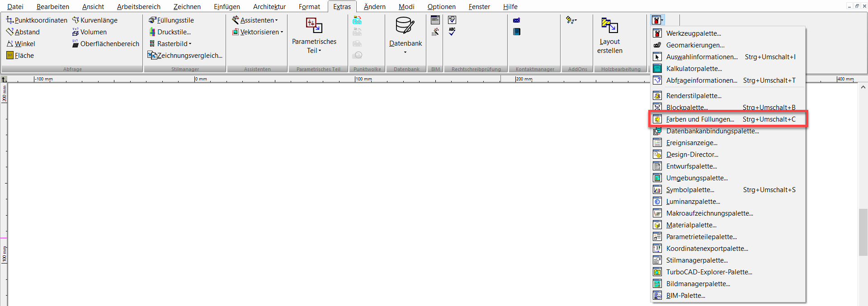Click the envelope icon in Kontaktmanager
This screenshot has width=868, height=306.
517,20
